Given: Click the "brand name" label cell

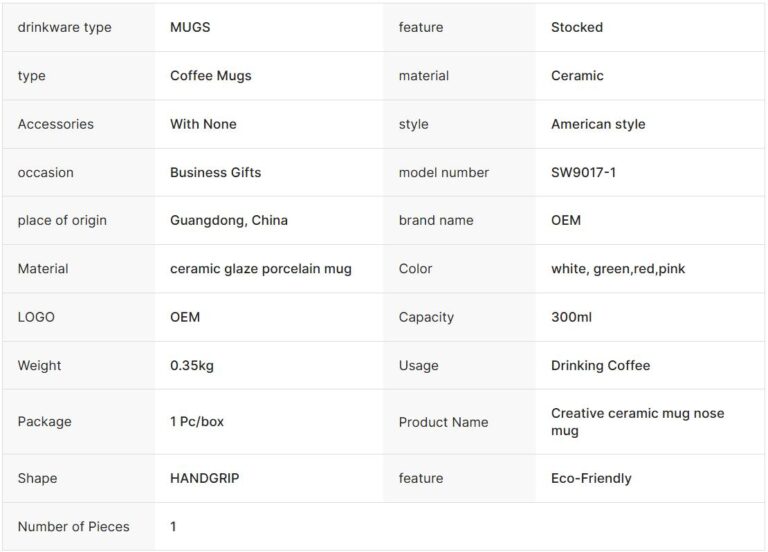Looking at the screenshot, I should pos(436,220).
